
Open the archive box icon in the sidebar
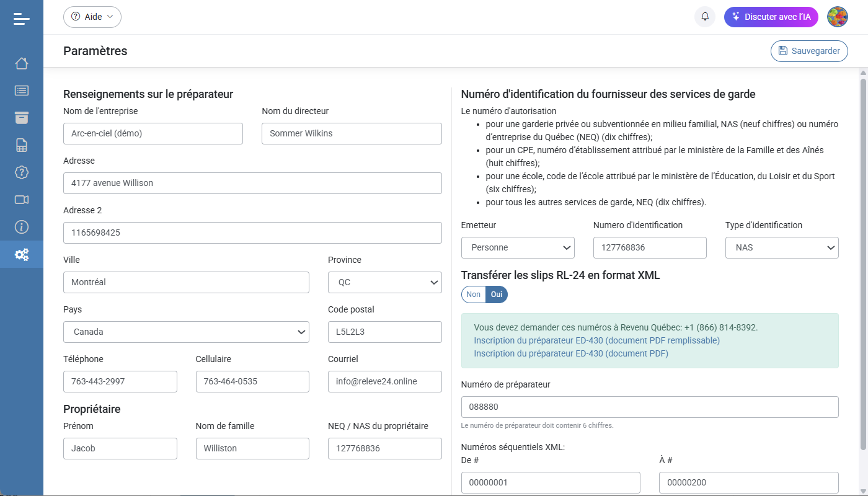[22, 118]
